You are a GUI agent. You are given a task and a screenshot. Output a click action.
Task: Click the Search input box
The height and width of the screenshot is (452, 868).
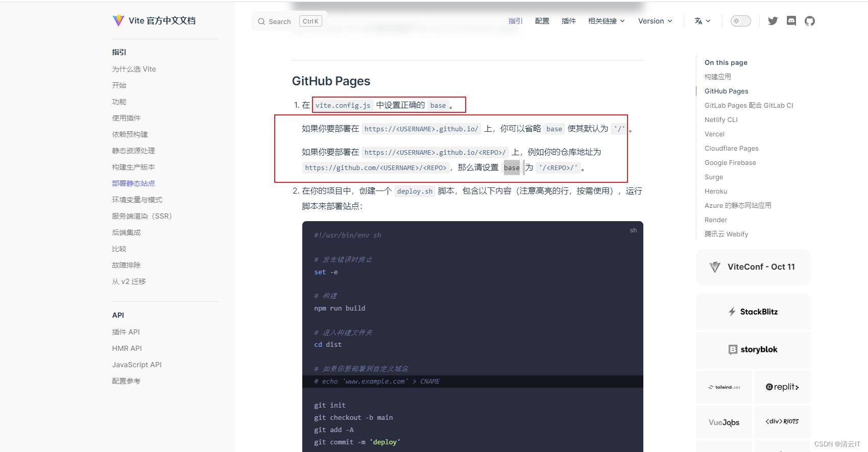point(290,21)
